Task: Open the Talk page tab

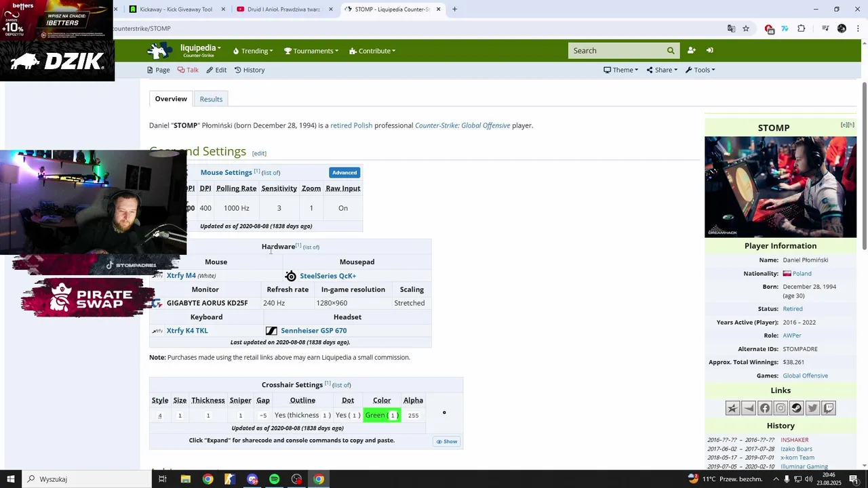Action: coord(188,70)
